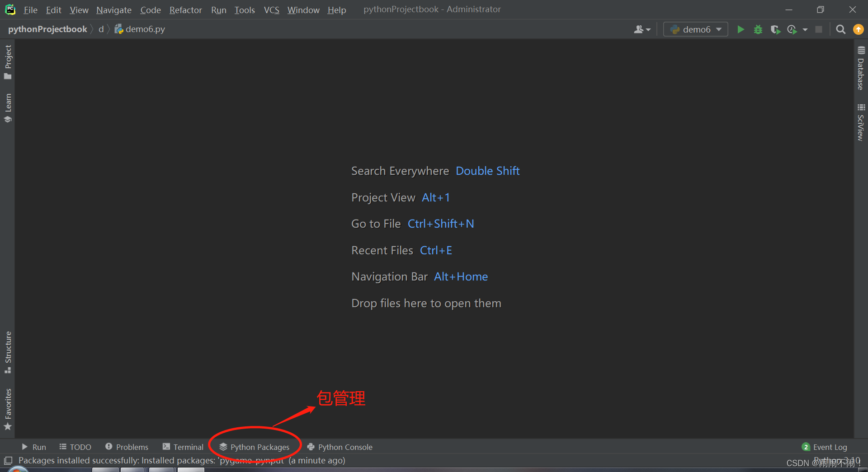Open the TODO tool window

pos(75,447)
